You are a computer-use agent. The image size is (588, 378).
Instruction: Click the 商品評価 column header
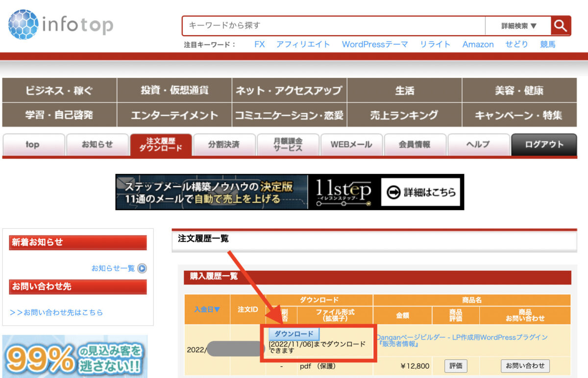(456, 315)
